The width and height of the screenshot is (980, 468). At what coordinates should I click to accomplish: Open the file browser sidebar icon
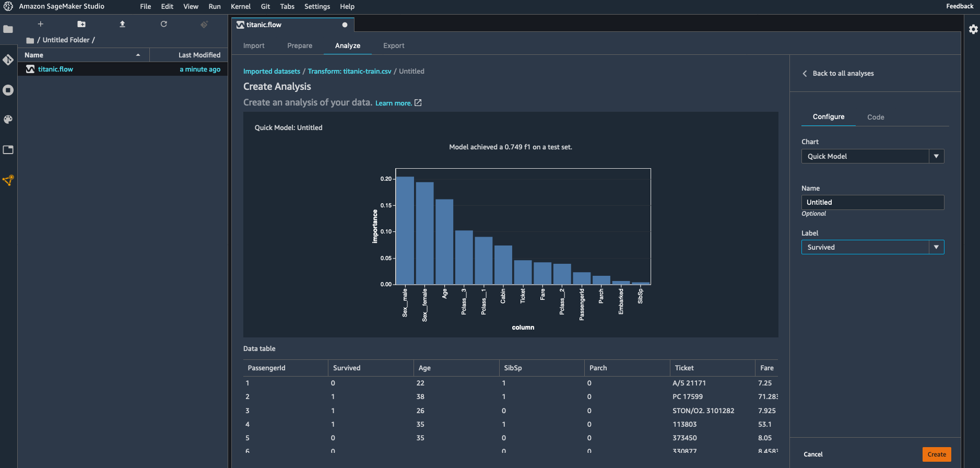tap(8, 29)
